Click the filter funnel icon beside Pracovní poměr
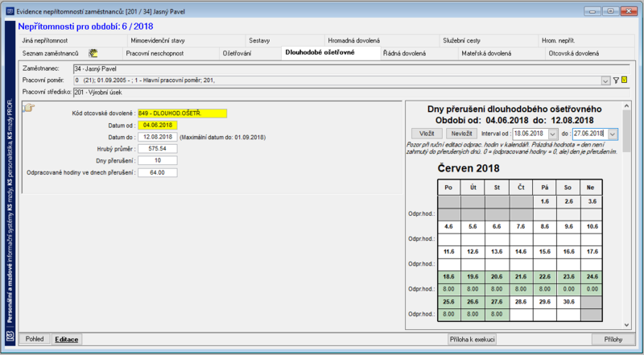This screenshot has width=644, height=355. tap(616, 80)
